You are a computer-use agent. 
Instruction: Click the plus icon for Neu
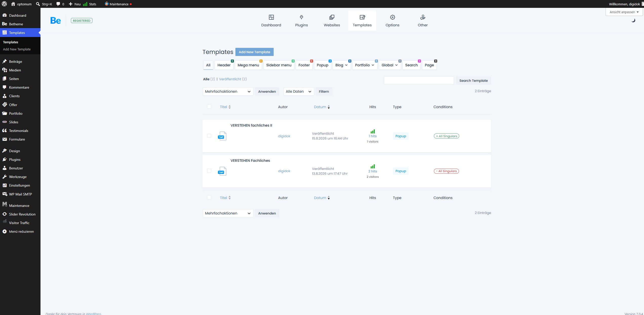pyautogui.click(x=71, y=4)
